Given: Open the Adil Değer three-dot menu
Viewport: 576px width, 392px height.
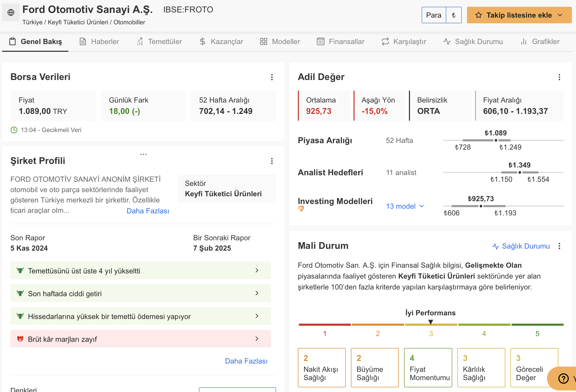Looking at the screenshot, I should pos(559,77).
